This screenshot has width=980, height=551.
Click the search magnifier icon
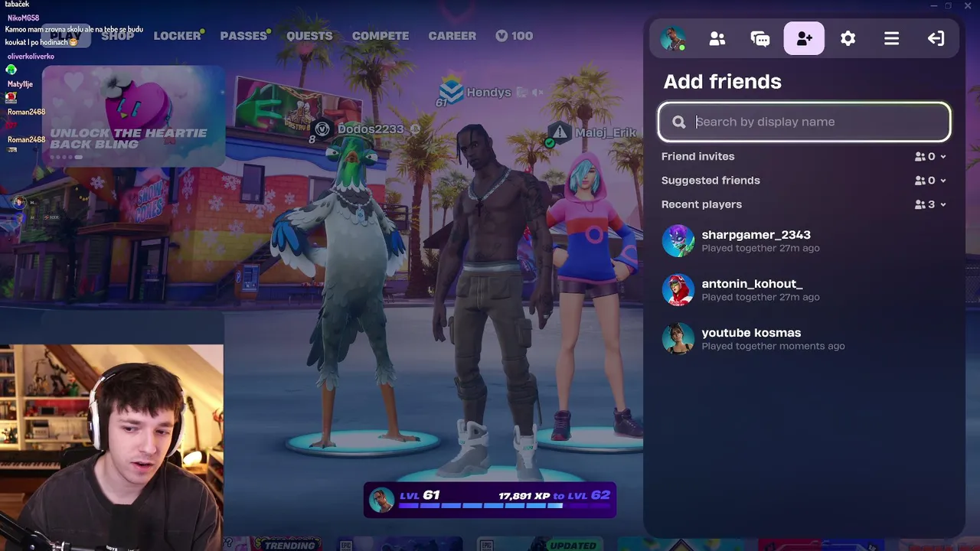click(x=678, y=122)
